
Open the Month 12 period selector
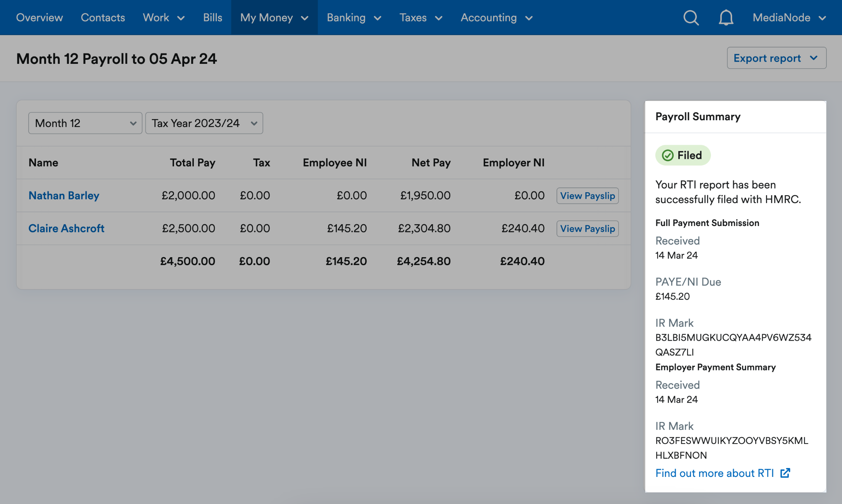click(85, 123)
